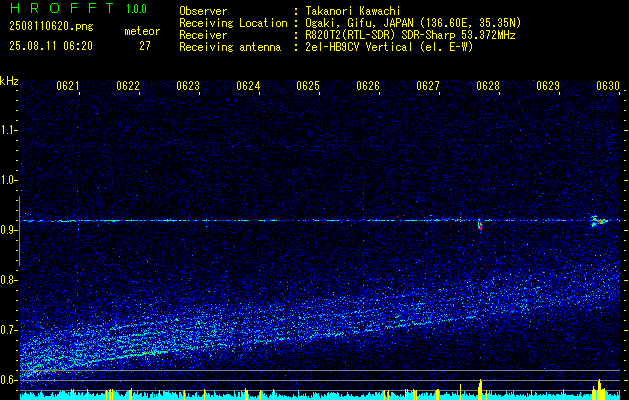Click the 0.8 kHz axis label
This screenshot has width=629, height=400.
click(x=9, y=280)
